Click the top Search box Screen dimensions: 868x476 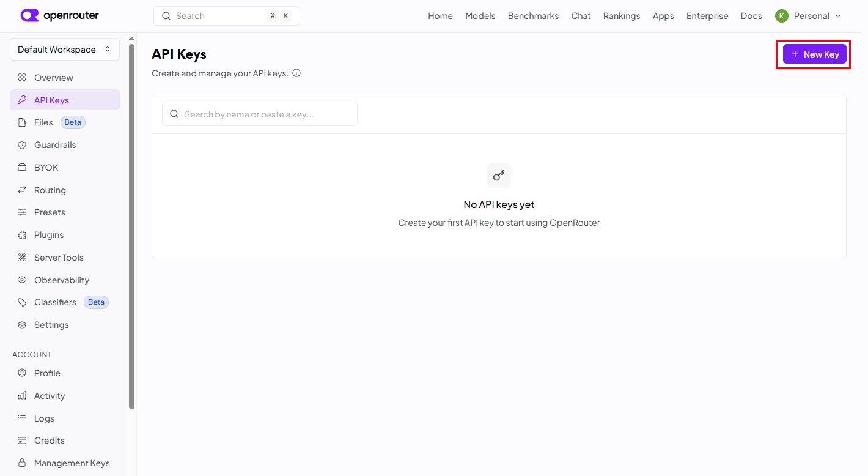click(227, 16)
